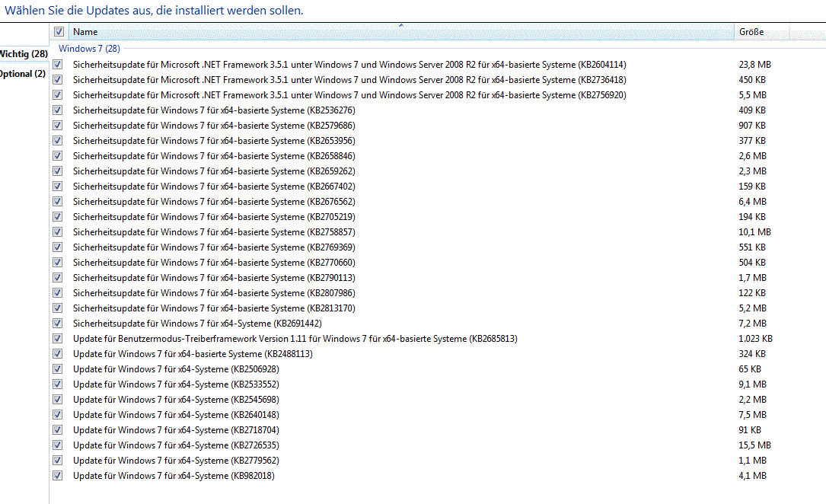Select Benutzermodus-Treiberframework update KB2685813 text
This screenshot has width=826, height=504.
coord(295,339)
